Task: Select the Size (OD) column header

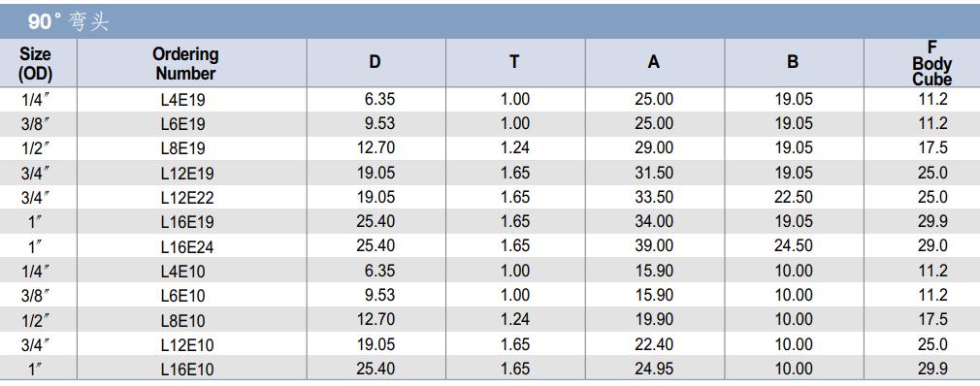Action: click(x=36, y=64)
